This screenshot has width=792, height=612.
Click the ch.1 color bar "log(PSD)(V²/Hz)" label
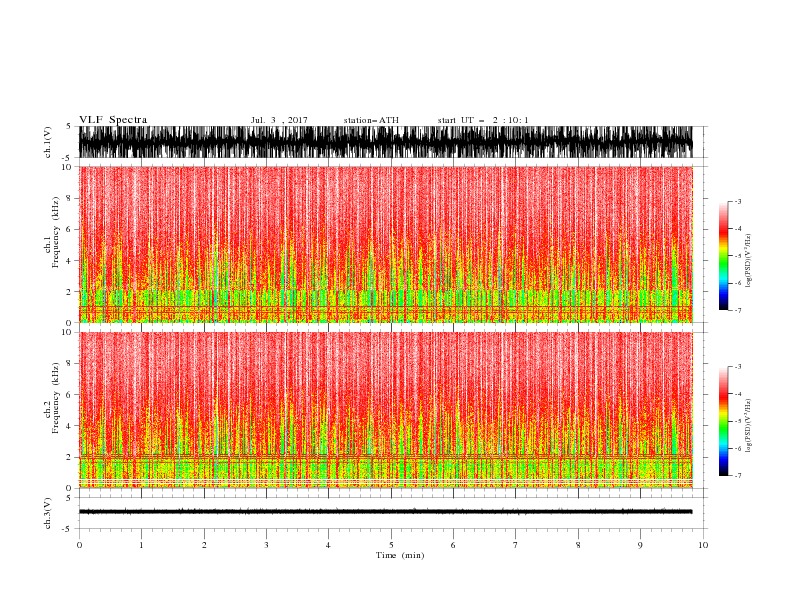tap(748, 261)
